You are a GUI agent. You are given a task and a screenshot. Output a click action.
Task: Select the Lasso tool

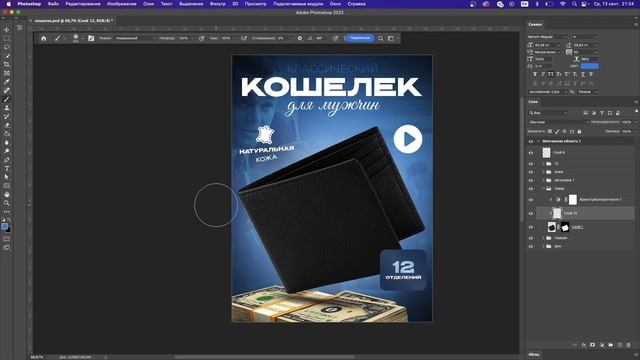pos(7,47)
